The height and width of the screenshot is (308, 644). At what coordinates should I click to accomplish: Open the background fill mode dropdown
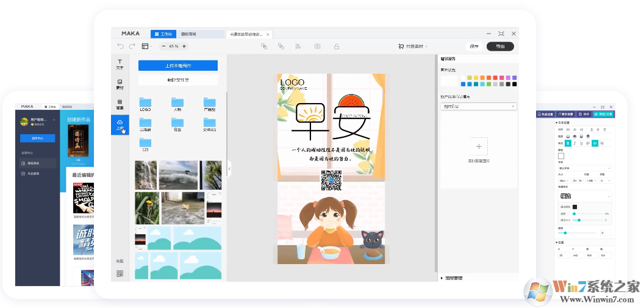coord(478,106)
